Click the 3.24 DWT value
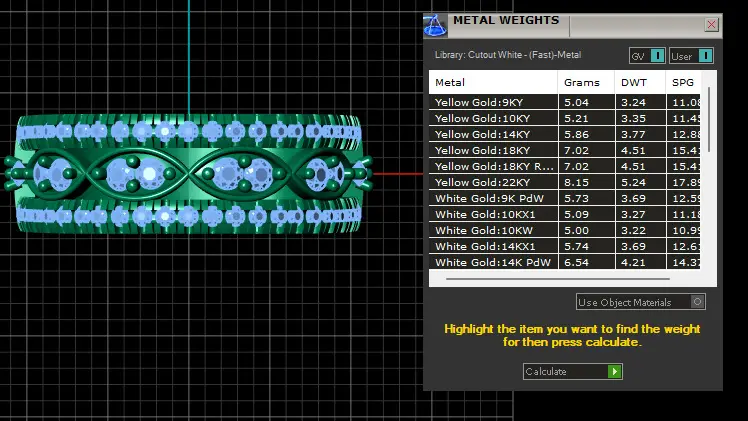The height and width of the screenshot is (421, 748). [634, 103]
